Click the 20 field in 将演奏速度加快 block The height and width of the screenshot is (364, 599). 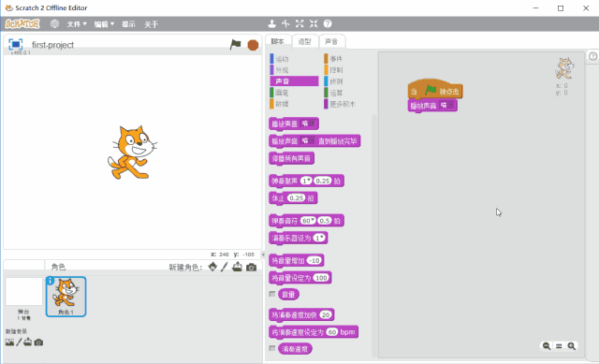pyautogui.click(x=326, y=314)
